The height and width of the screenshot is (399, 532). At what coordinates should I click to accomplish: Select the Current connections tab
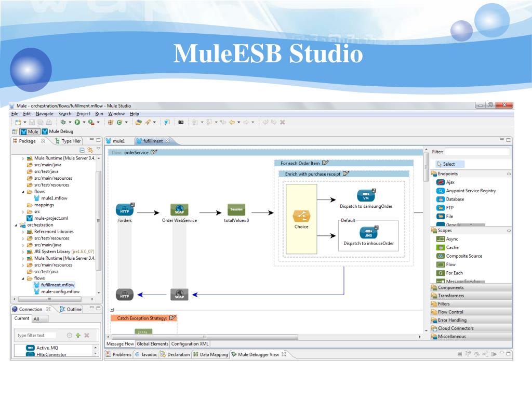coord(22,318)
